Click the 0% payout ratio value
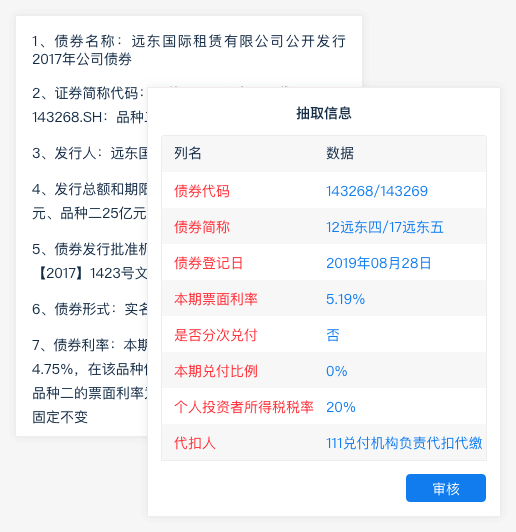Screen dimensions: 516x532 337,371
